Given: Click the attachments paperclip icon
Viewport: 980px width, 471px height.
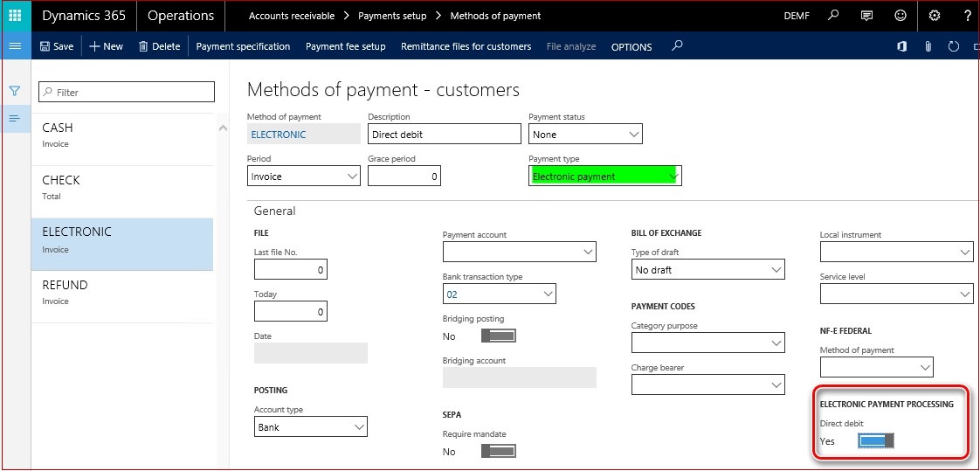Looking at the screenshot, I should [x=928, y=46].
